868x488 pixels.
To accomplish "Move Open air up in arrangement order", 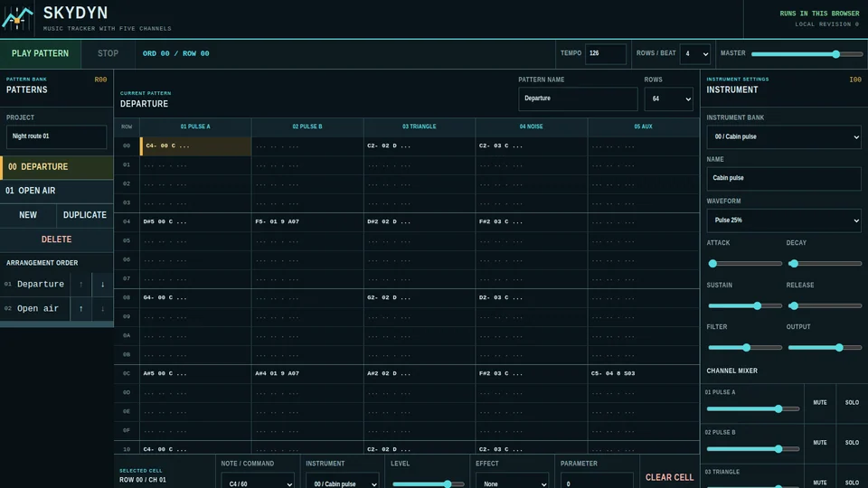I will (80, 309).
